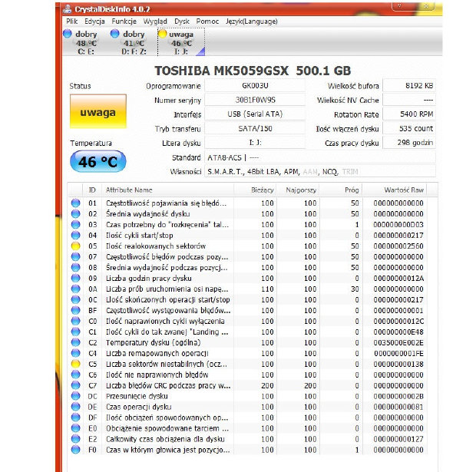This screenshot has width=476, height=472.
Task: Click status icon for attribute DF
Action: pyautogui.click(x=75, y=418)
